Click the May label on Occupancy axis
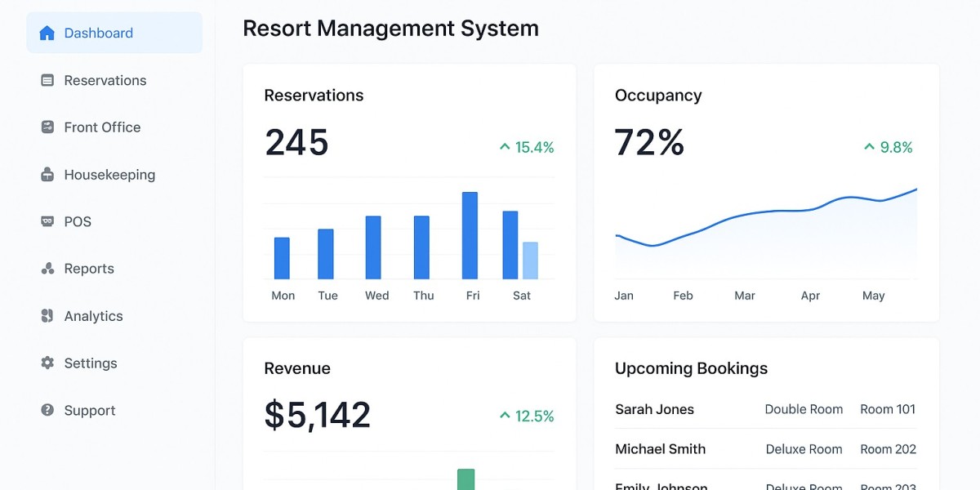This screenshot has height=490, width=980. click(873, 296)
